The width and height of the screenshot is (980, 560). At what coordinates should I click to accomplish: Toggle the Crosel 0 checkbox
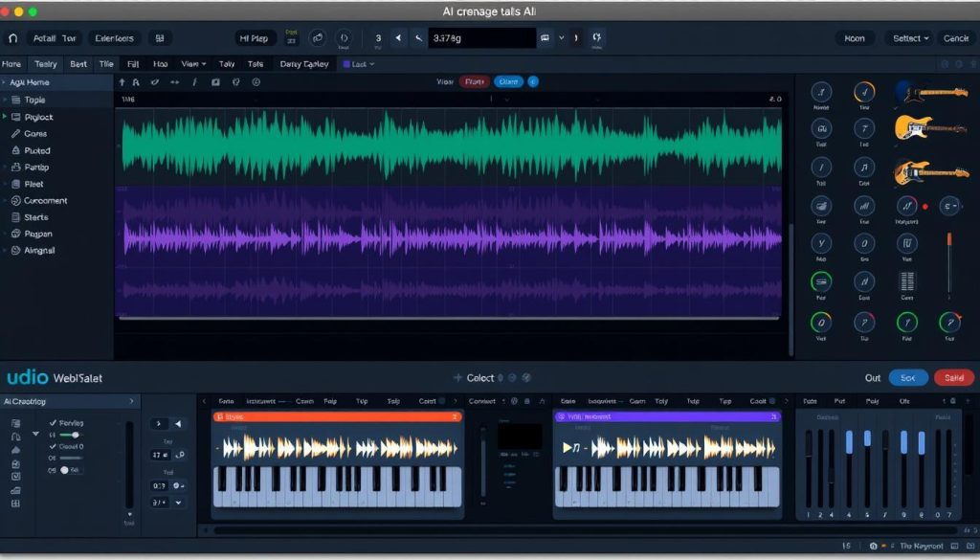coord(54,447)
